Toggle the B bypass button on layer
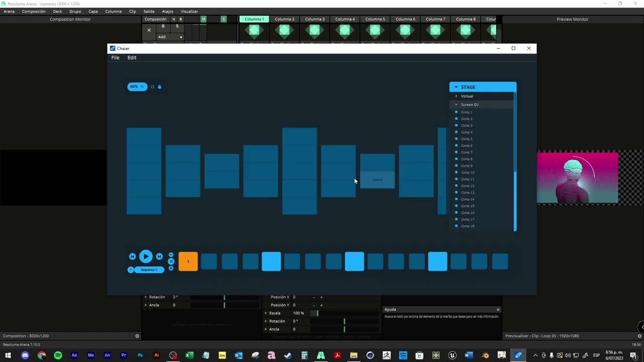The image size is (644, 362). 163,26
